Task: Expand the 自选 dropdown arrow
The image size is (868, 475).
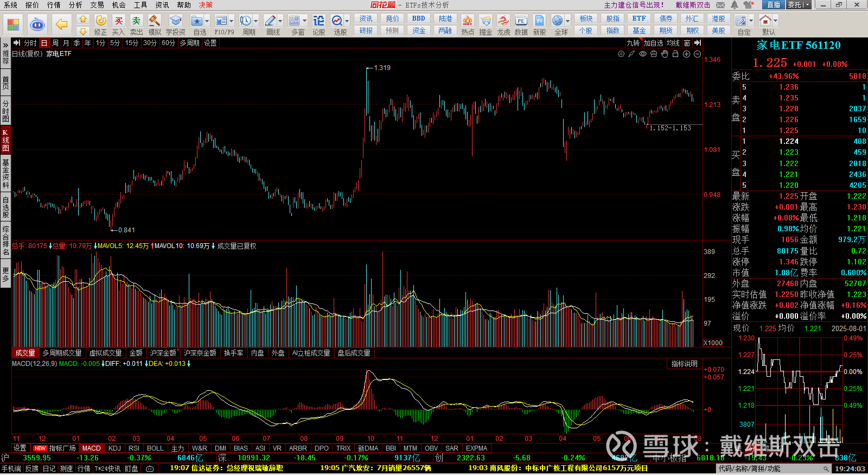Action: (x=208, y=21)
